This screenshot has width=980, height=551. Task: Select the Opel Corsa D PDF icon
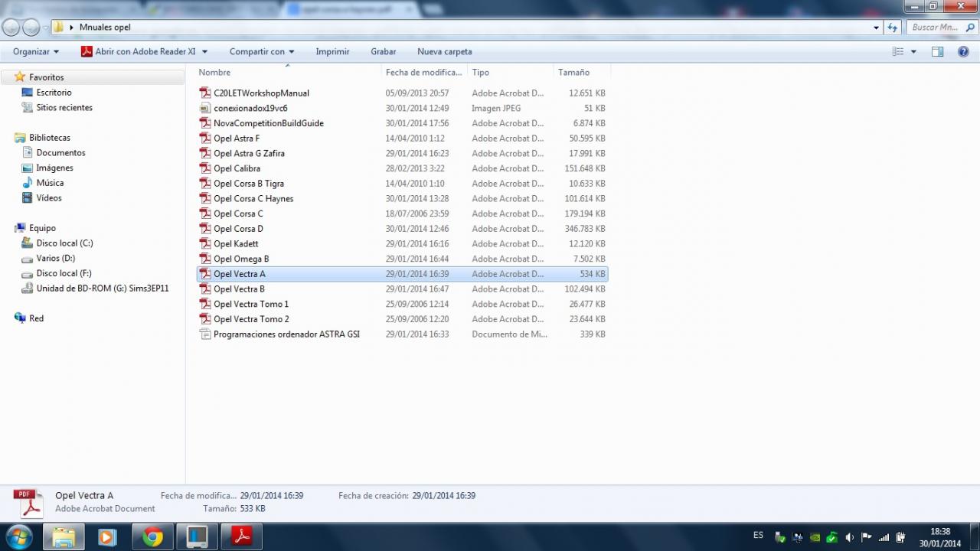click(x=205, y=228)
